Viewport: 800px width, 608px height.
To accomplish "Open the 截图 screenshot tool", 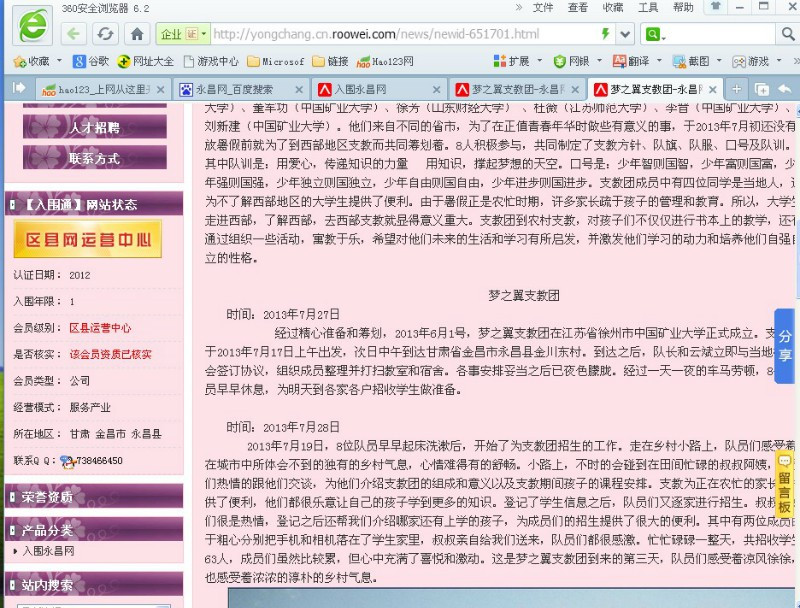I will coord(699,62).
